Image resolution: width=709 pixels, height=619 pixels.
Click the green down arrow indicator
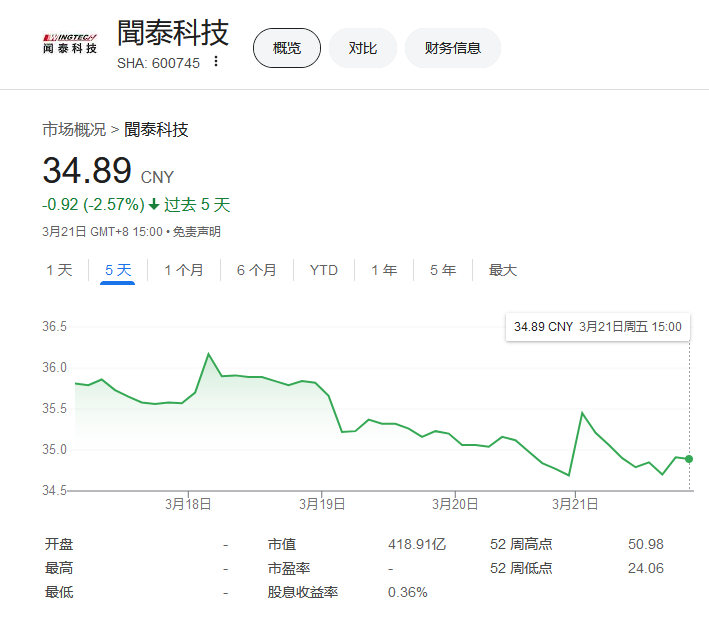154,205
